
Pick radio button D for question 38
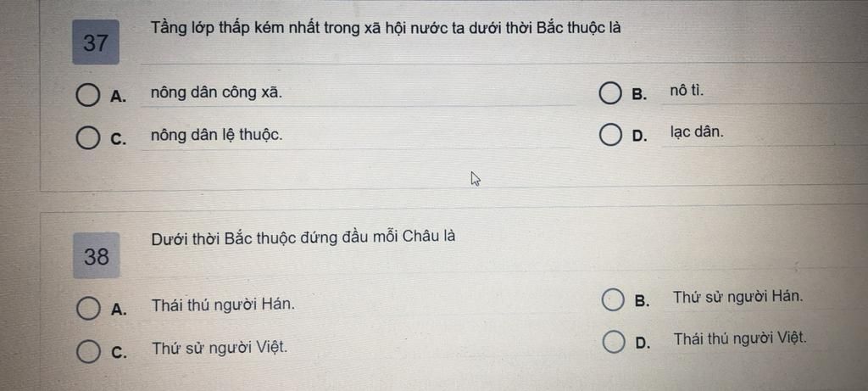point(614,343)
